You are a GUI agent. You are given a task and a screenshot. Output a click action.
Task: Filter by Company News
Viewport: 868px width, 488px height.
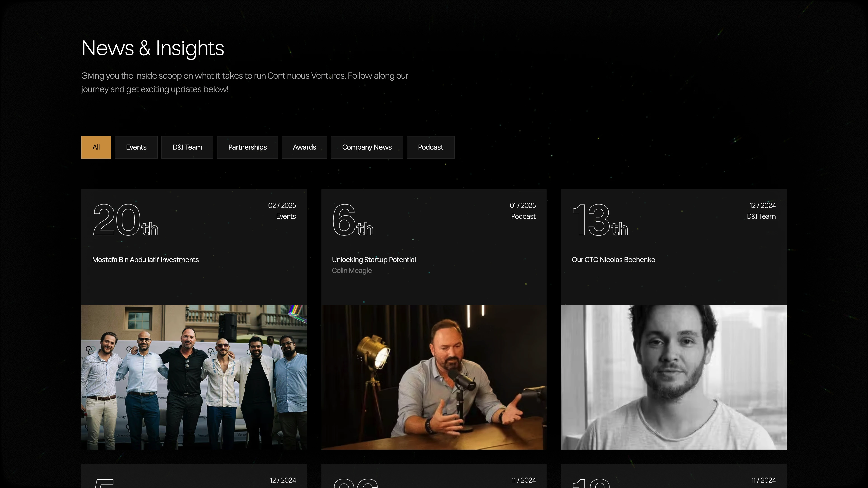(367, 147)
